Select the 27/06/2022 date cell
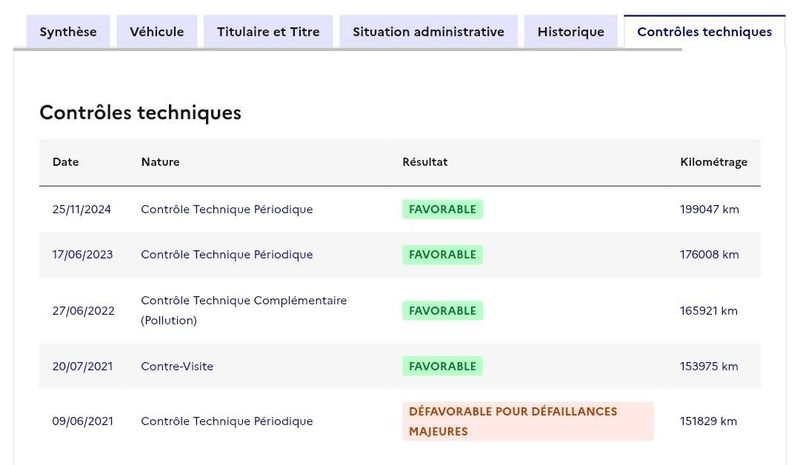The image size is (800, 465). coord(83,311)
